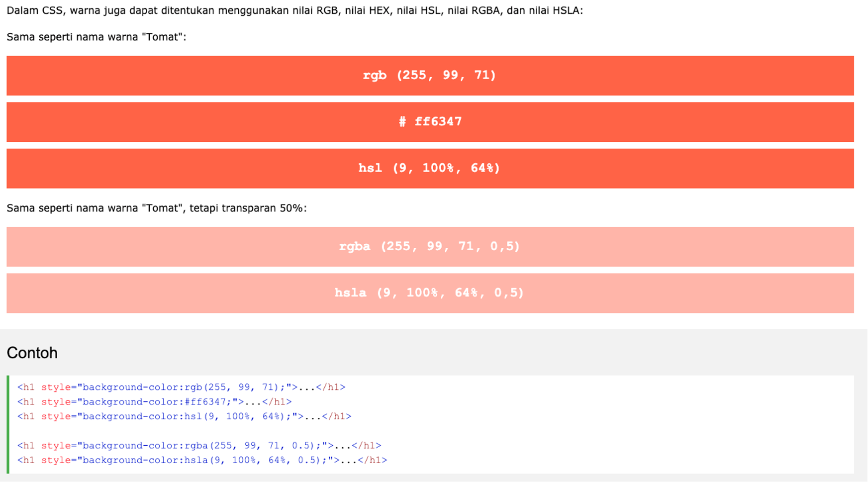
Task: Click the 'hsla (9, 100%, 64%, 0,5)' label text
Action: [429, 292]
